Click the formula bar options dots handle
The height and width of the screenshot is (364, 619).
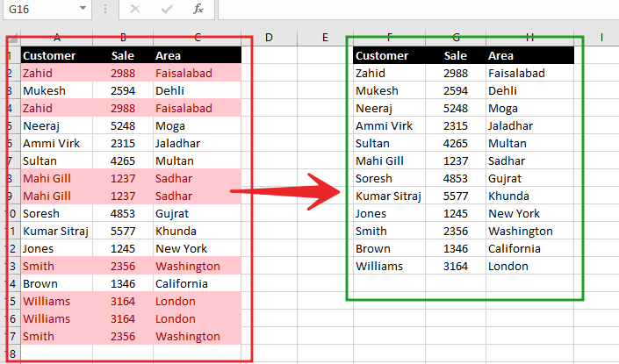click(105, 9)
